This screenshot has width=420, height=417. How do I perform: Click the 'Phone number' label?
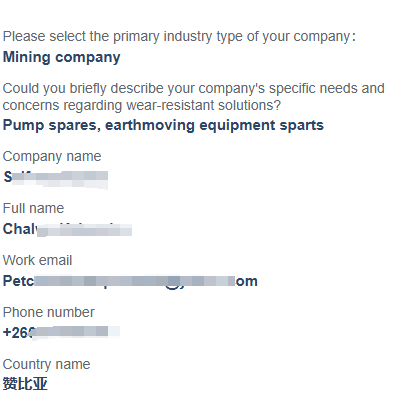49,312
